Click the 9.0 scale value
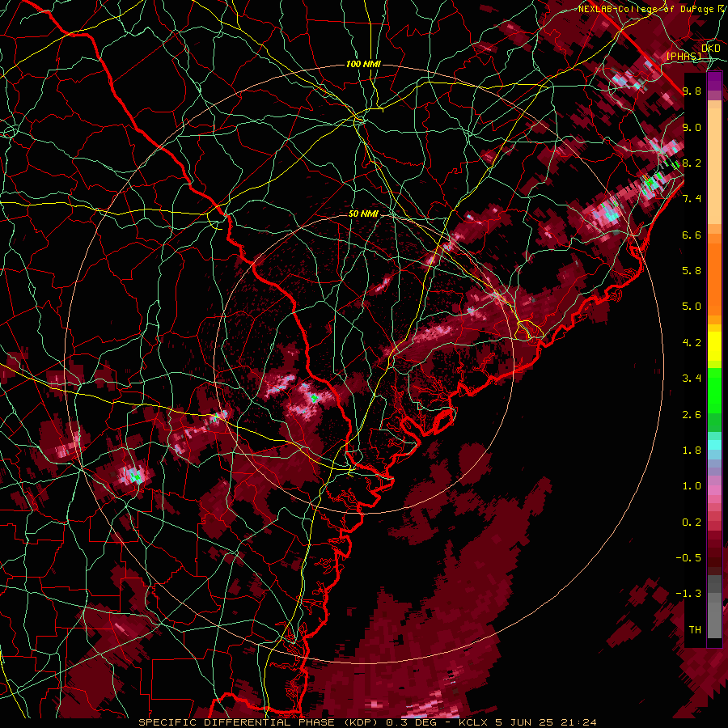 (x=692, y=127)
